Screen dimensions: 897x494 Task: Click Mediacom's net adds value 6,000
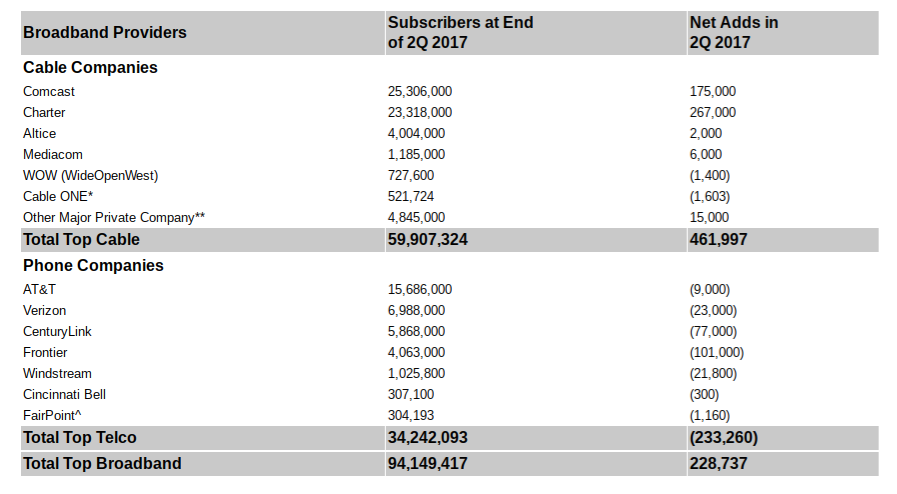706,154
